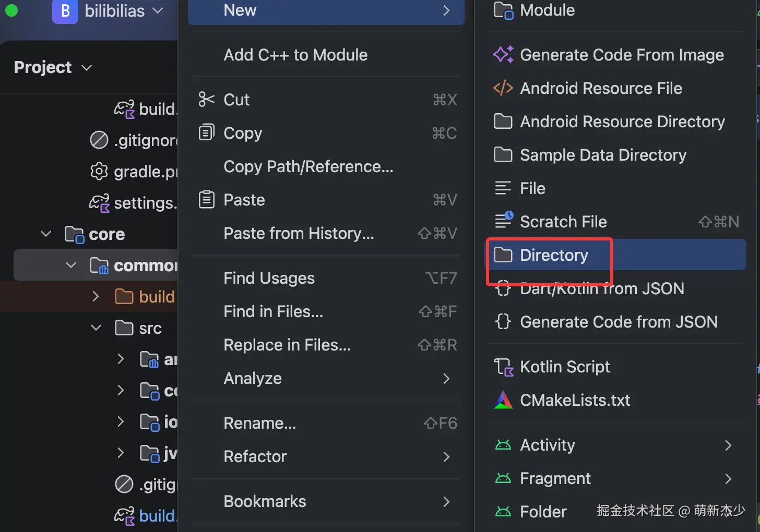Select Find in Files menu entry
The height and width of the screenshot is (532, 760).
(x=326, y=311)
